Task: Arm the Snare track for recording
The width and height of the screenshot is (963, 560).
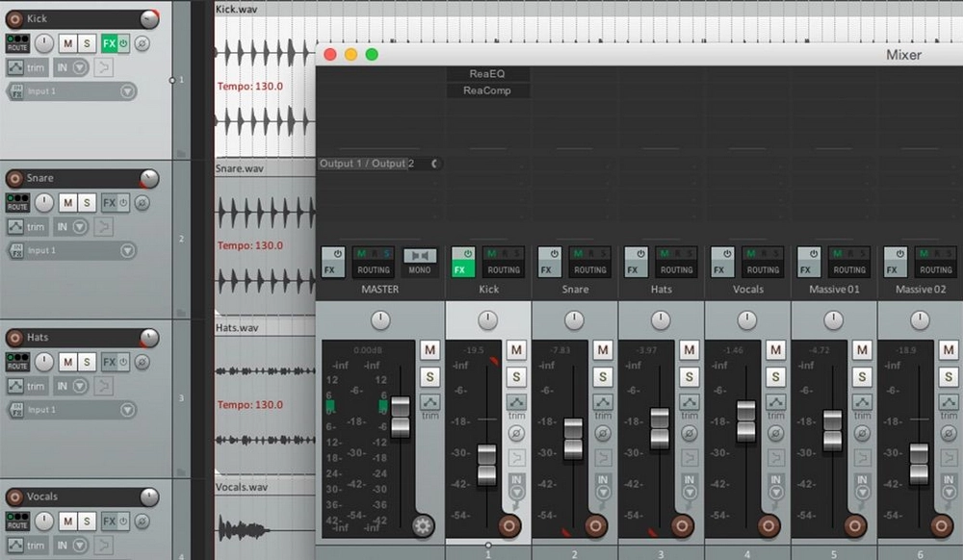Action: [x=14, y=179]
